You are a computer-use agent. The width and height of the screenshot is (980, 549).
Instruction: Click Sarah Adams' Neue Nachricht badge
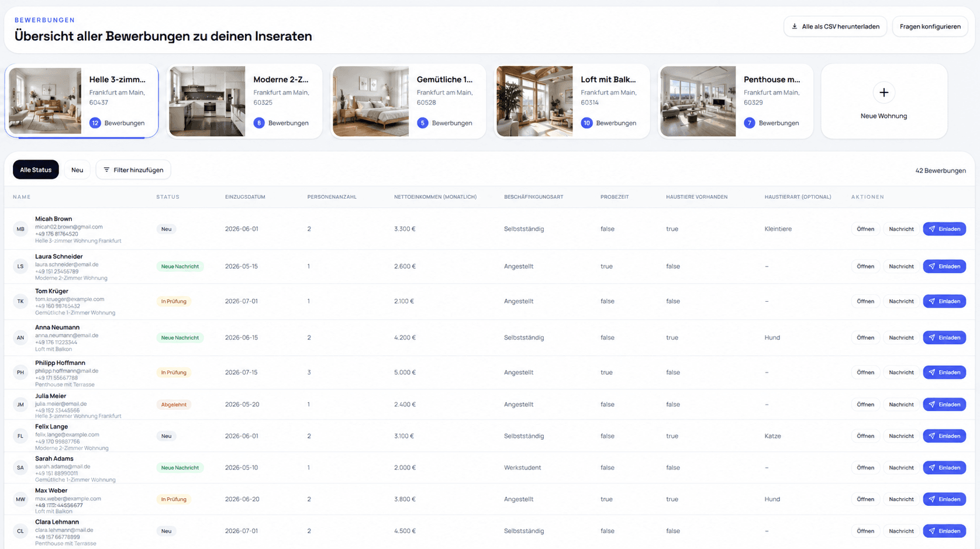click(180, 468)
